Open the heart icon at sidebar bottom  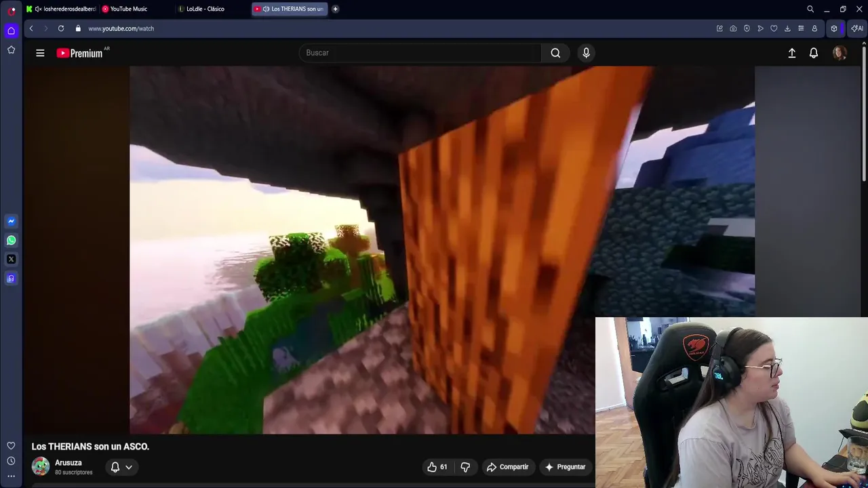[11, 445]
